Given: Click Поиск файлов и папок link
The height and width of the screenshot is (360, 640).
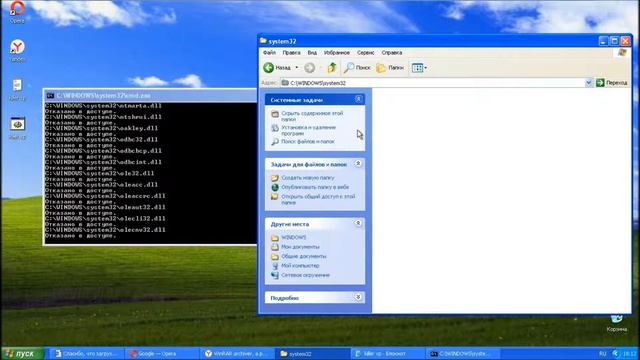Looking at the screenshot, I should pos(308,142).
